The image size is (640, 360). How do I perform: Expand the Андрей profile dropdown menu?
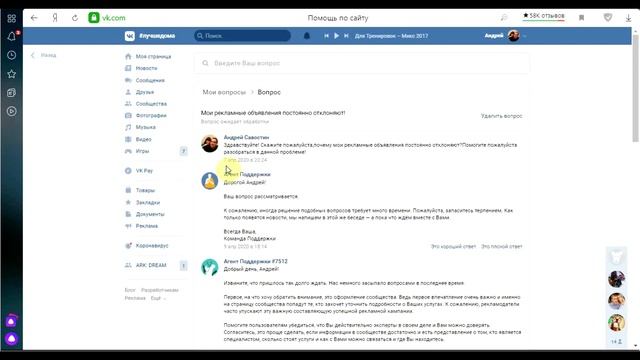505,36
